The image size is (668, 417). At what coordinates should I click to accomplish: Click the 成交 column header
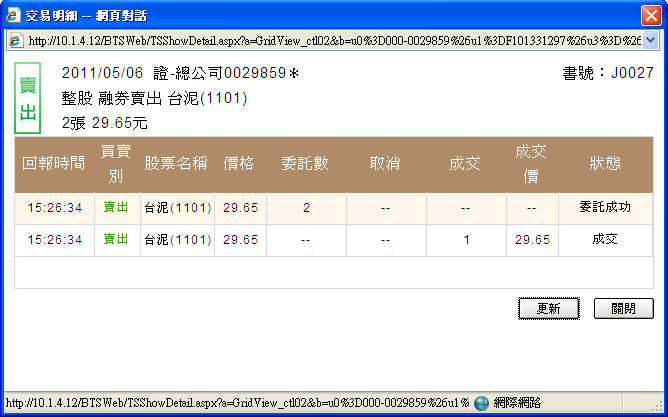[x=465, y=164]
